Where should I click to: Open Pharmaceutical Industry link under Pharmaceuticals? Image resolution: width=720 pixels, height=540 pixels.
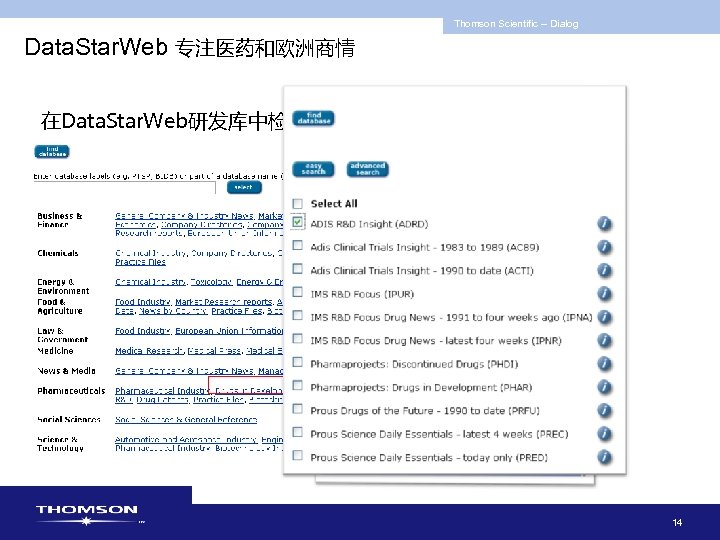162,391
